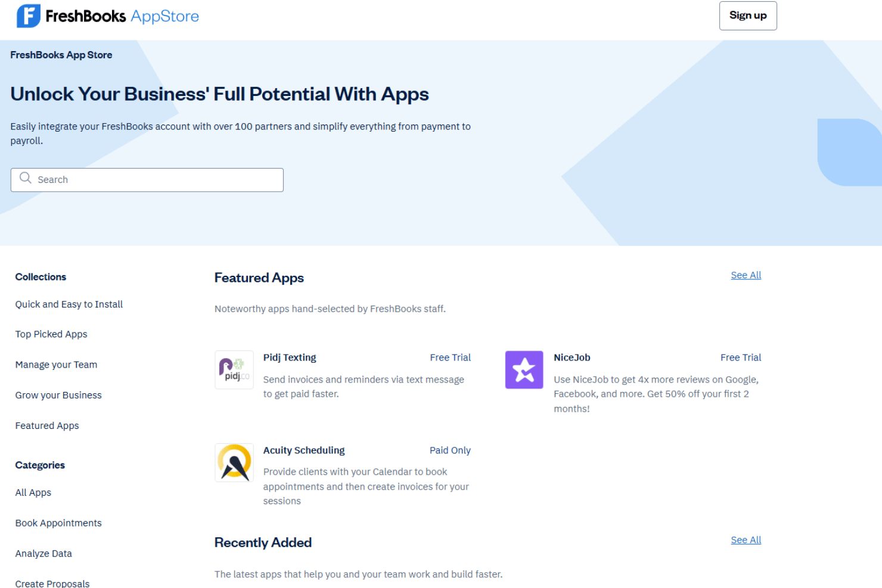Click the Free Trial label on Pidj Texting
882x588 pixels.
point(451,357)
